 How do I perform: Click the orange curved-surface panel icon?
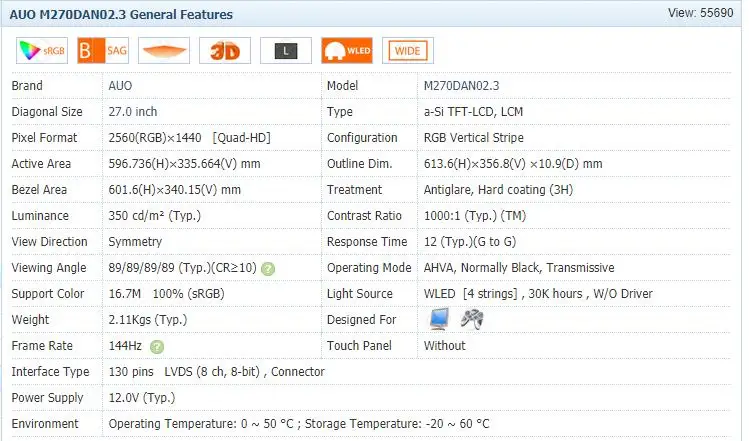click(164, 51)
